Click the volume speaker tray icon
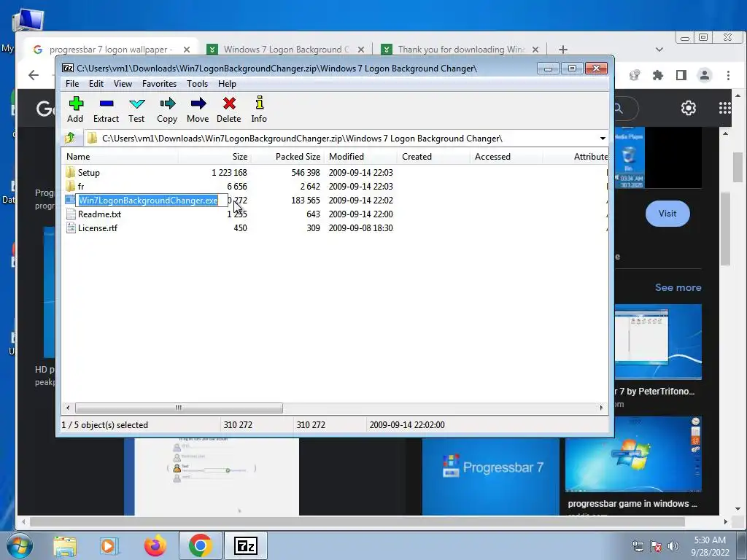 [x=673, y=546]
